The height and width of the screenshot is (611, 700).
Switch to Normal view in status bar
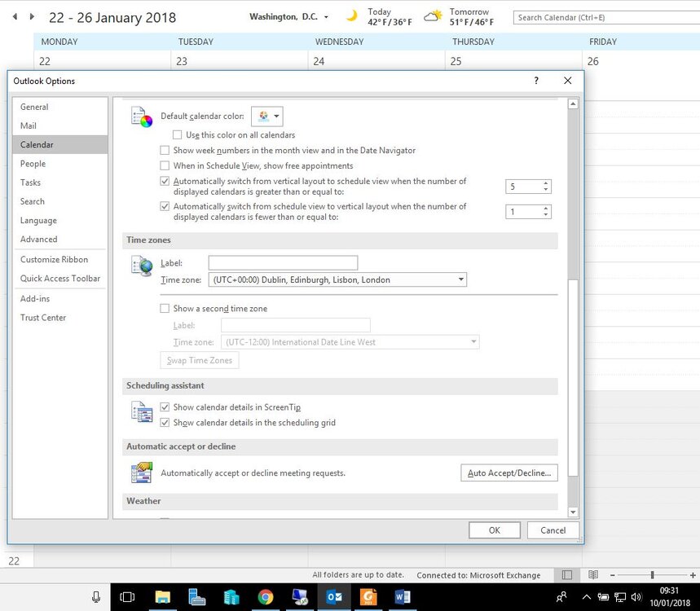point(566,575)
